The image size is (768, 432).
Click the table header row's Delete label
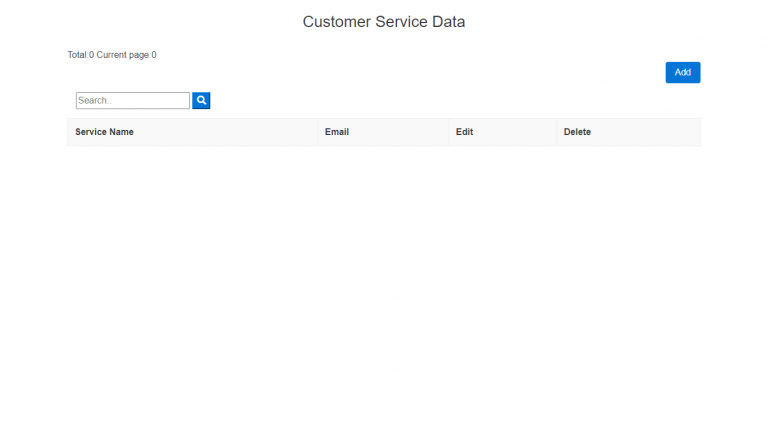577,132
